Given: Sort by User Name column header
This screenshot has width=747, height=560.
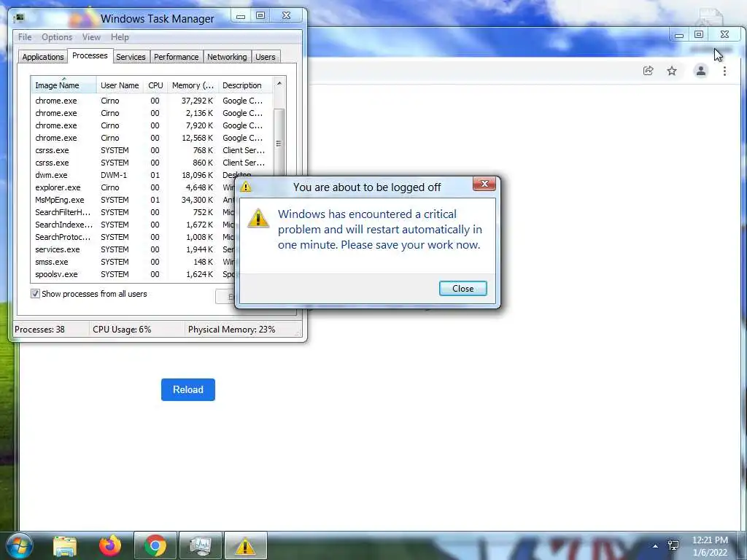Looking at the screenshot, I should (x=120, y=85).
